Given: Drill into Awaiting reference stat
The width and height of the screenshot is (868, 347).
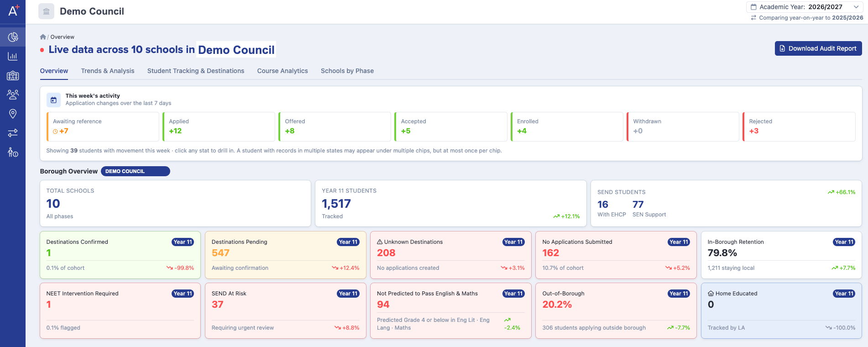Looking at the screenshot, I should click(x=103, y=126).
